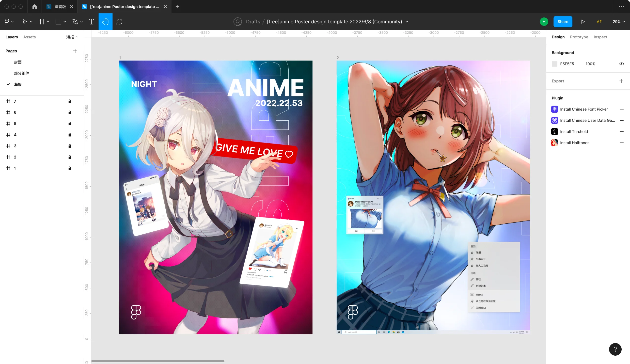Select the Move tool
The height and width of the screenshot is (364, 630).
25,22
